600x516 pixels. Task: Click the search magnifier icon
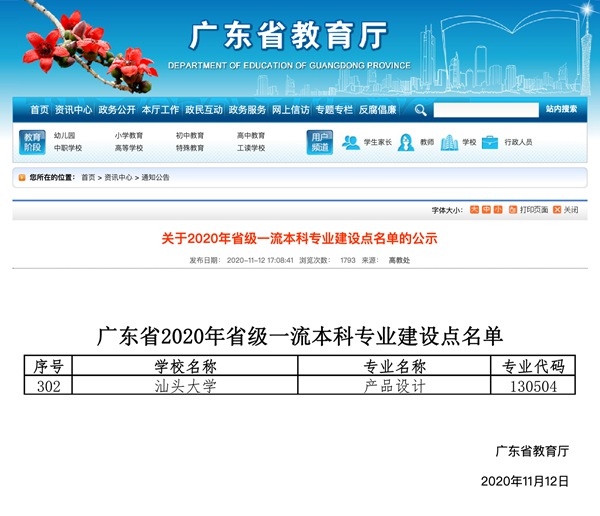click(420, 110)
